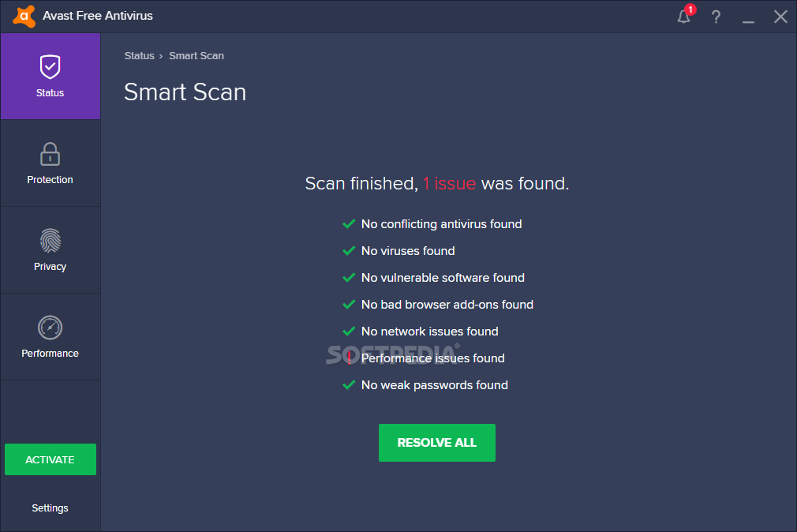Select the Status shield tab
This screenshot has height=532, width=797.
51,77
